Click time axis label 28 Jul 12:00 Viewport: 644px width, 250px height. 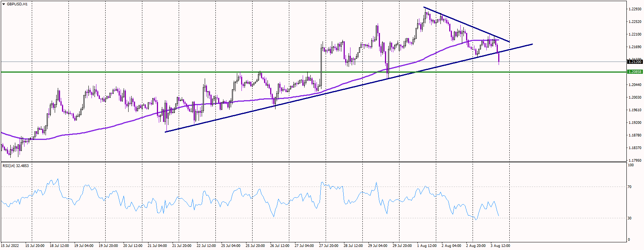[x=353, y=246]
